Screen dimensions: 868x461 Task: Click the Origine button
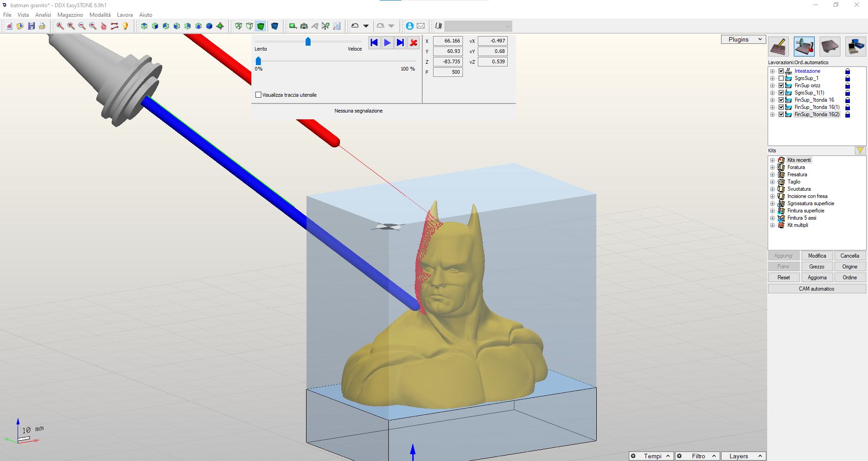[849, 267]
